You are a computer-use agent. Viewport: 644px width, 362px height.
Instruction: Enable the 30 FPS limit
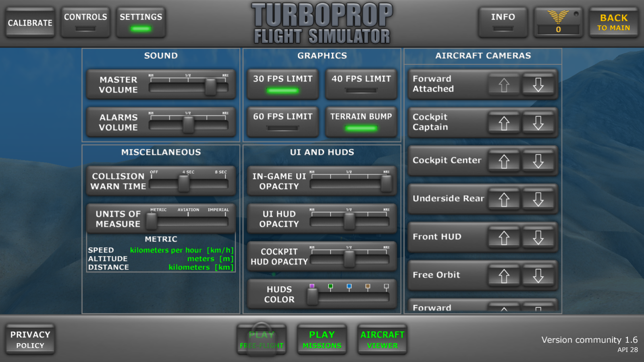(283, 84)
